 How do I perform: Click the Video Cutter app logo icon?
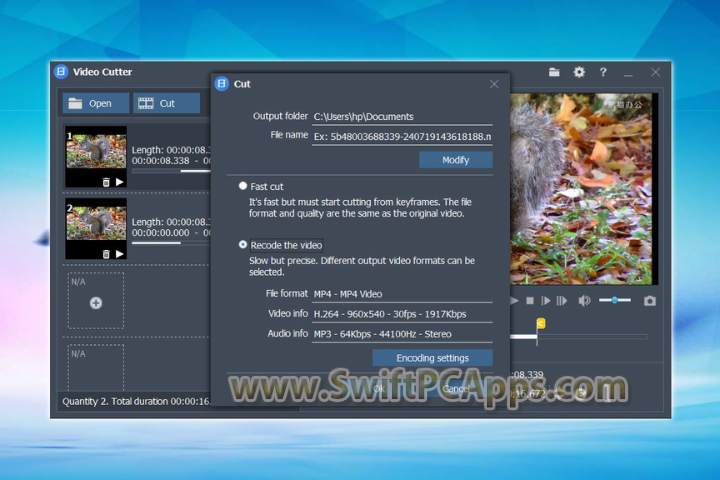click(61, 72)
